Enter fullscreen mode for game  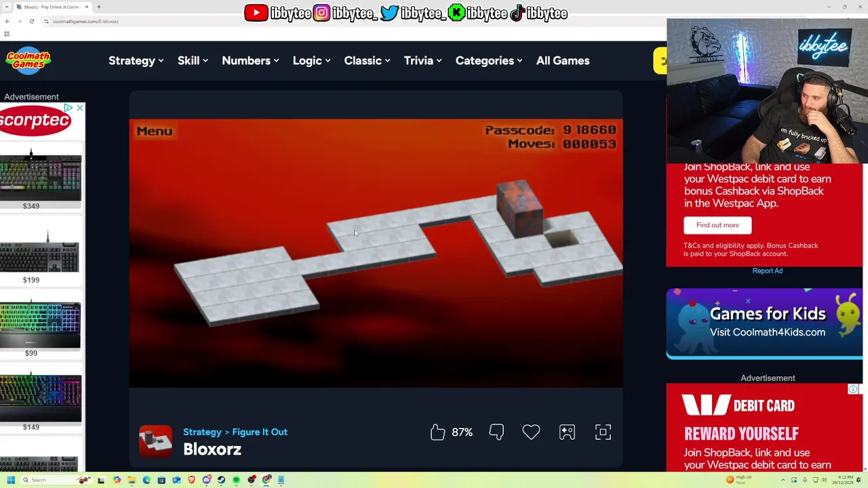tap(603, 432)
